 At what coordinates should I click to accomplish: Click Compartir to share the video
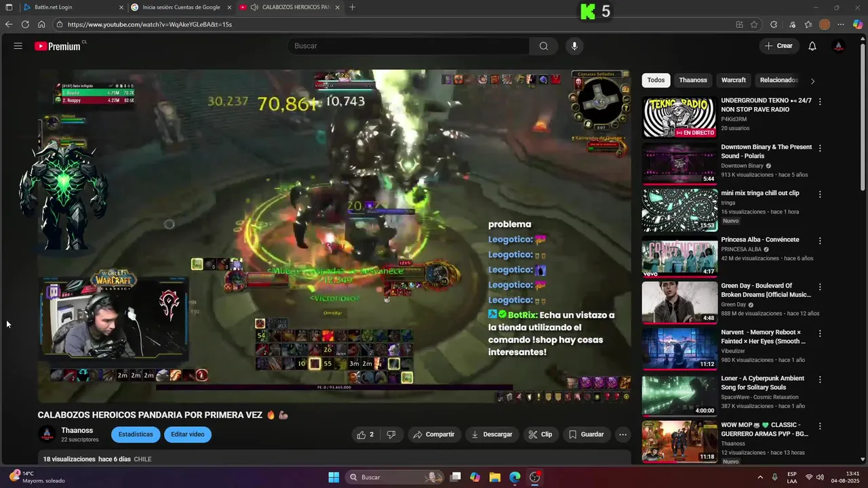(x=434, y=434)
